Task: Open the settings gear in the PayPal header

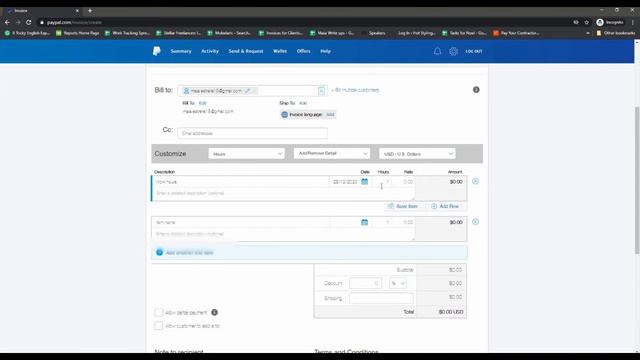Action: [453, 51]
